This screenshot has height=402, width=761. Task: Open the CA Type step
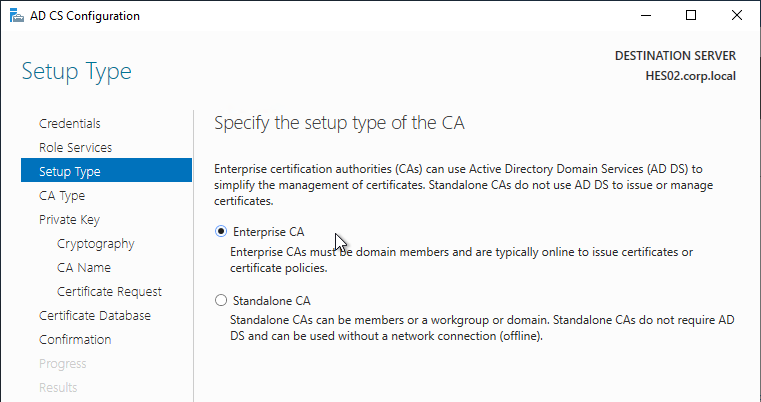click(62, 196)
